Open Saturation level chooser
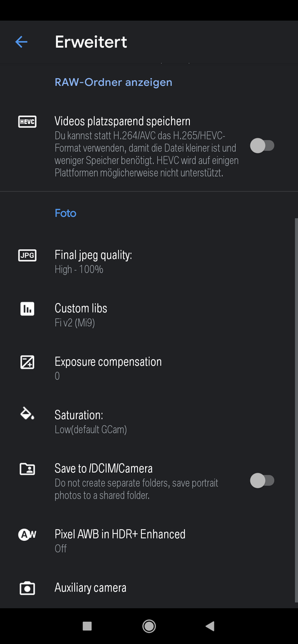Image resolution: width=298 pixels, height=644 pixels. pyautogui.click(x=149, y=422)
